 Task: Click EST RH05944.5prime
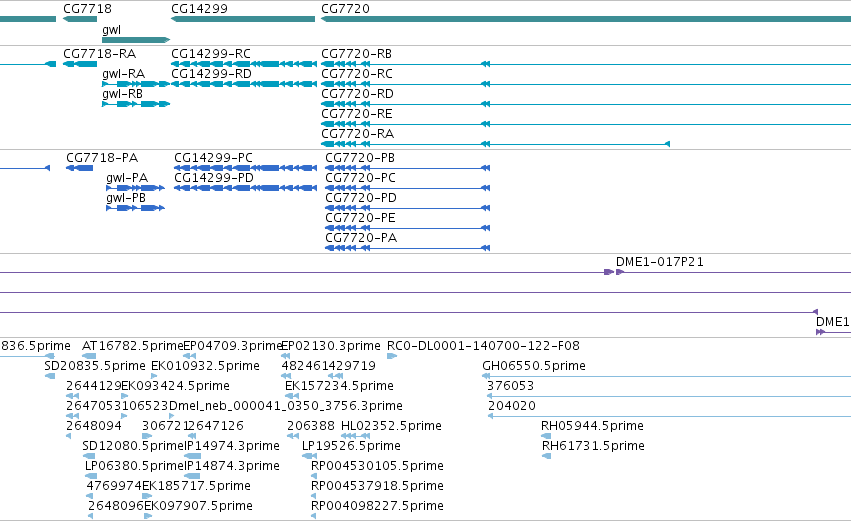click(592, 426)
